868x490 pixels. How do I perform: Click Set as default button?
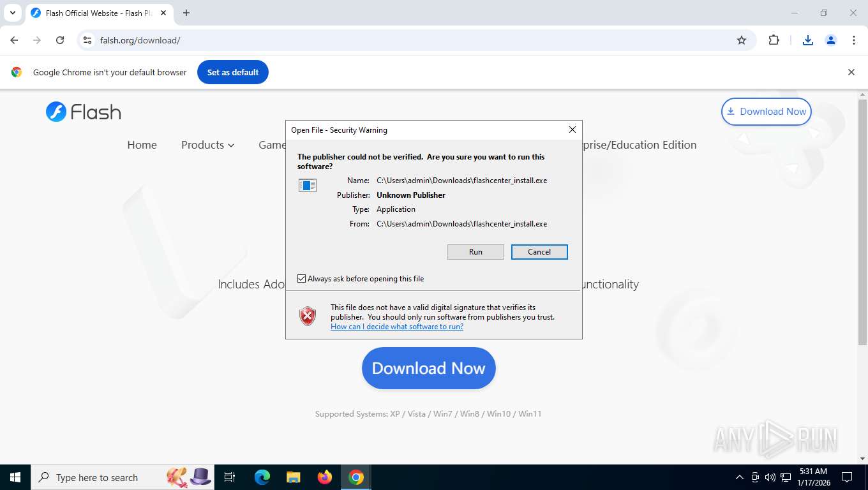click(x=233, y=72)
